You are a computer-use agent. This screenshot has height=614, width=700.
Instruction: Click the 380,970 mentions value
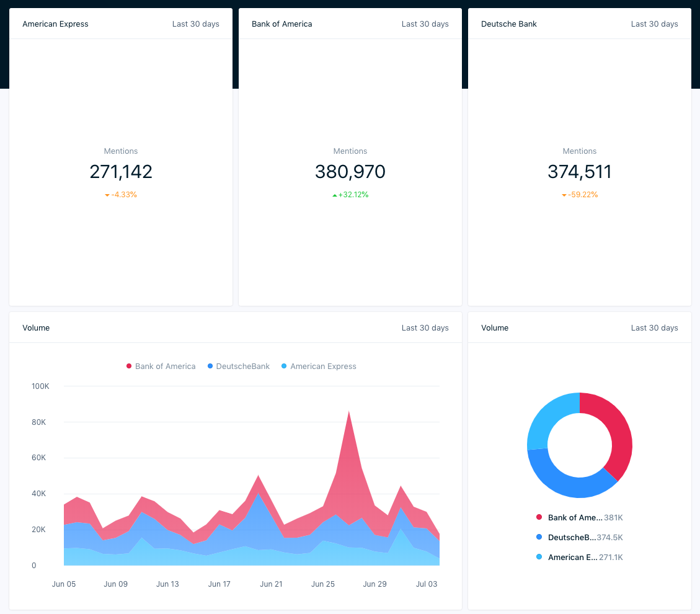coord(350,171)
